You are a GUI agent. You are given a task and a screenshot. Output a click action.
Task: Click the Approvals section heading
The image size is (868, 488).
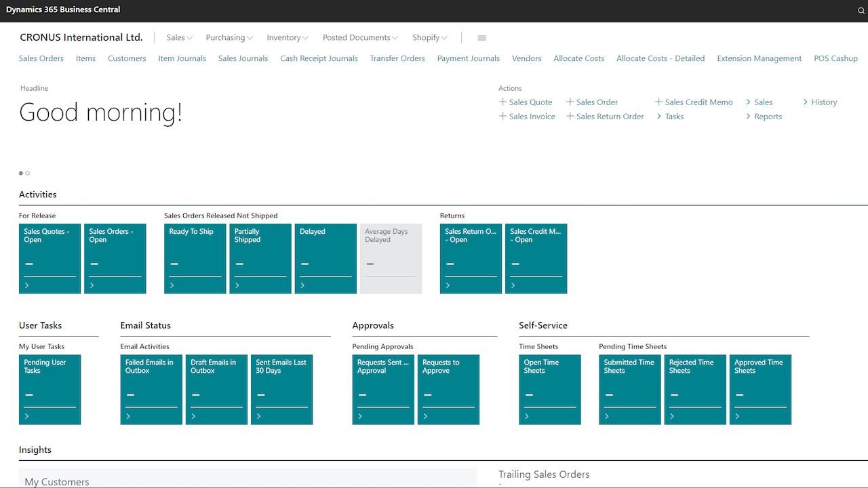(373, 325)
